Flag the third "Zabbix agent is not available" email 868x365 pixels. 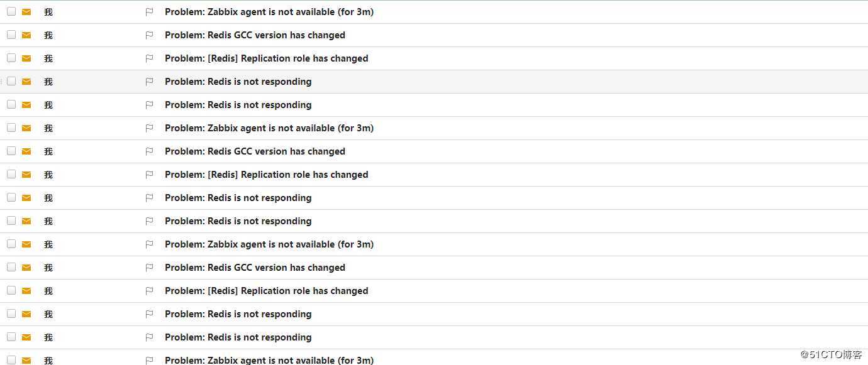[149, 244]
